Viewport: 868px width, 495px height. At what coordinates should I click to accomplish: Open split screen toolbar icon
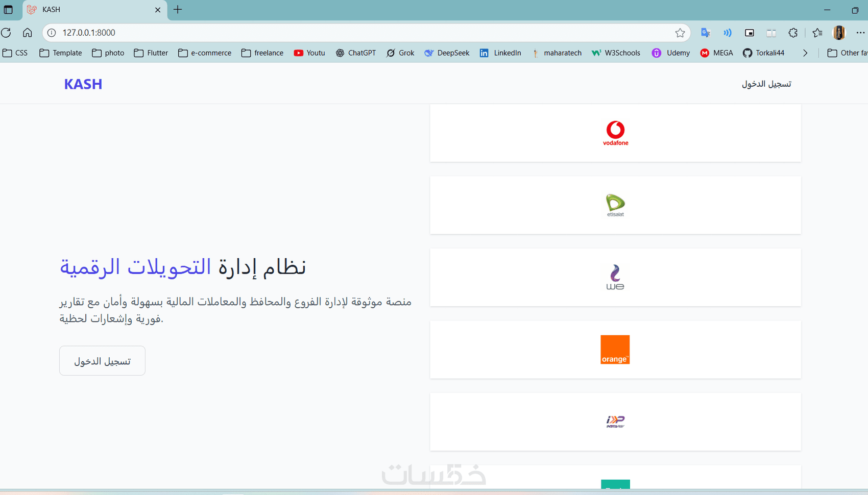coord(771,33)
